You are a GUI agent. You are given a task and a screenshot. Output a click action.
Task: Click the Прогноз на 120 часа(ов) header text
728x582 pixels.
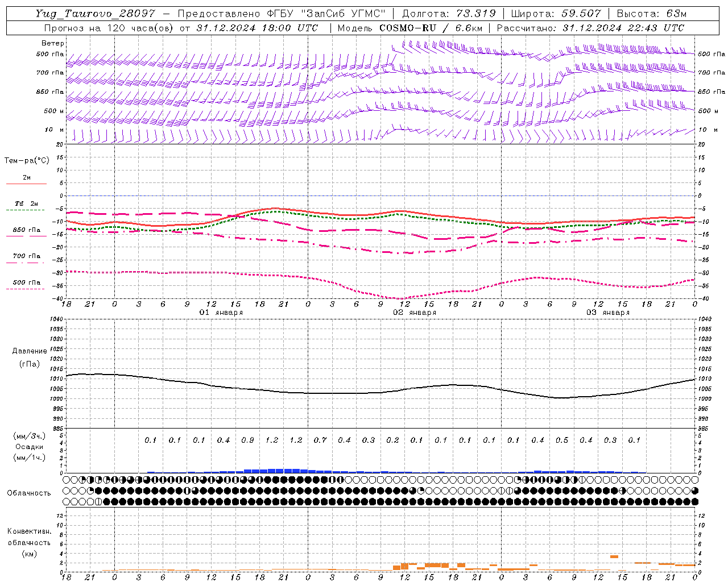[x=109, y=28]
